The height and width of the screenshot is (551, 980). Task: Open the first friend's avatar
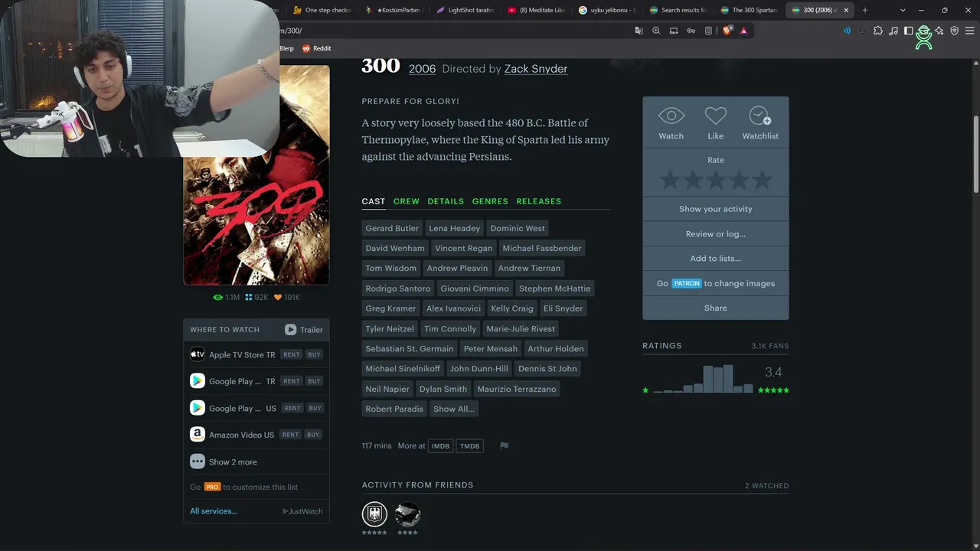pos(374,514)
